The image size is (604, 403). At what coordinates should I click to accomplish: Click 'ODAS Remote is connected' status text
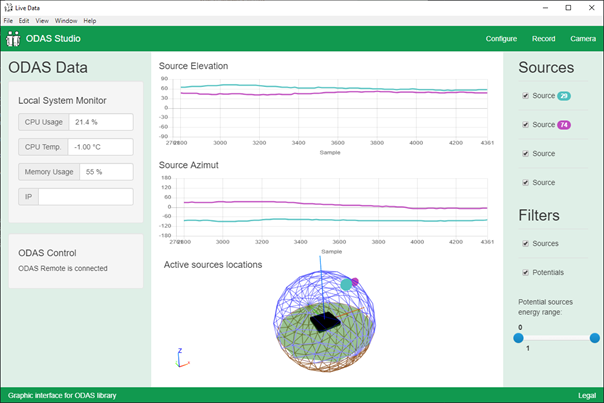click(x=63, y=269)
